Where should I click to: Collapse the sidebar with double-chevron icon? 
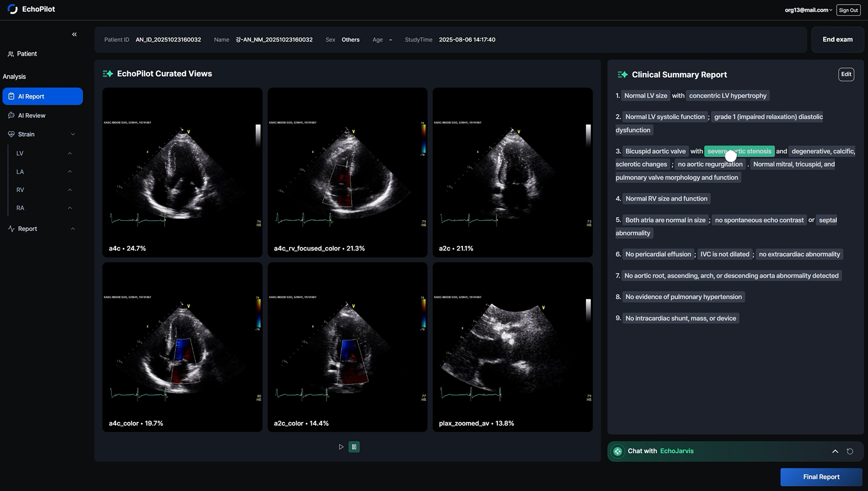tap(75, 34)
